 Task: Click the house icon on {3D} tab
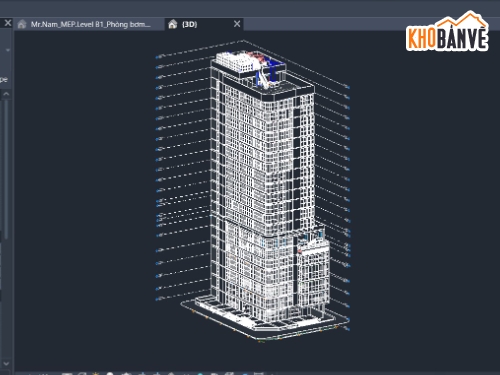click(173, 24)
